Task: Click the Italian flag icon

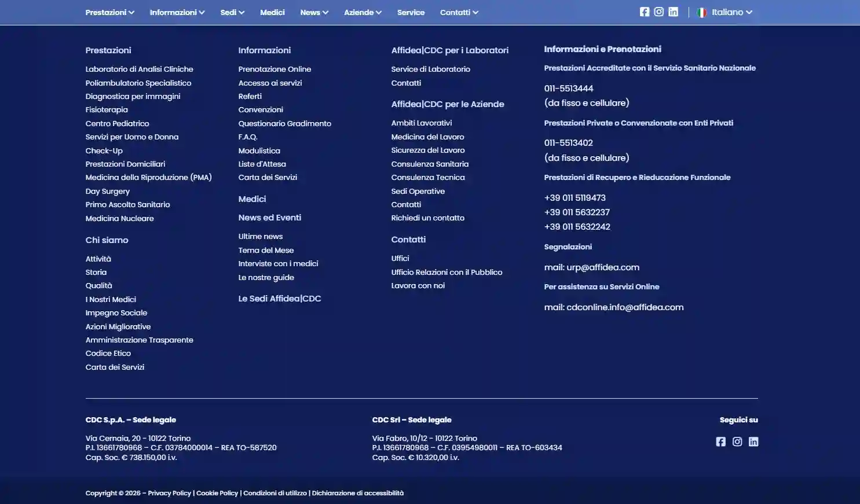Action: tap(702, 13)
